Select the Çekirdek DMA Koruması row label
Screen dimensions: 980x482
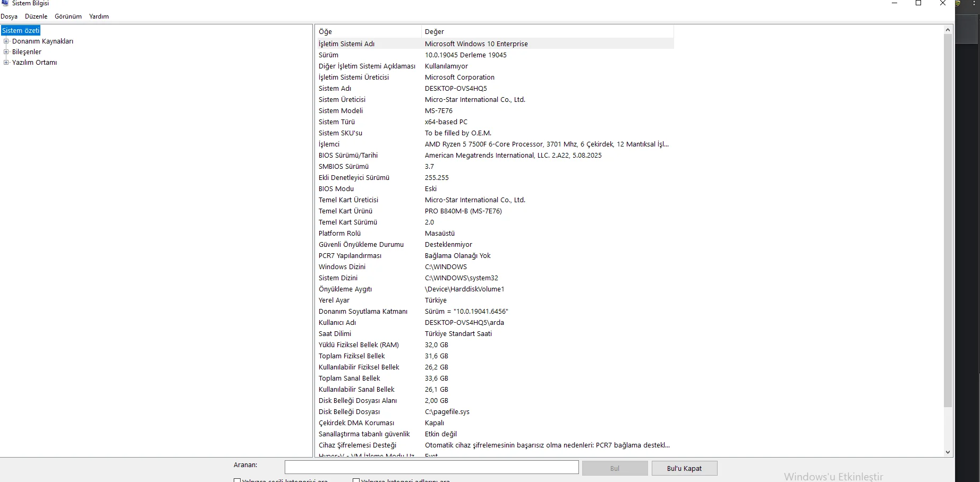point(356,423)
